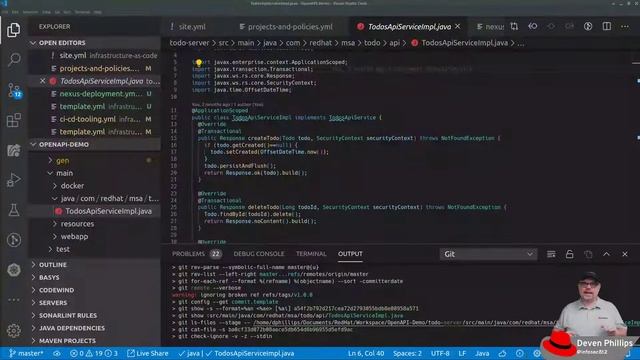Open the Extensions view icon
The height and width of the screenshot is (360, 640).
[13, 120]
